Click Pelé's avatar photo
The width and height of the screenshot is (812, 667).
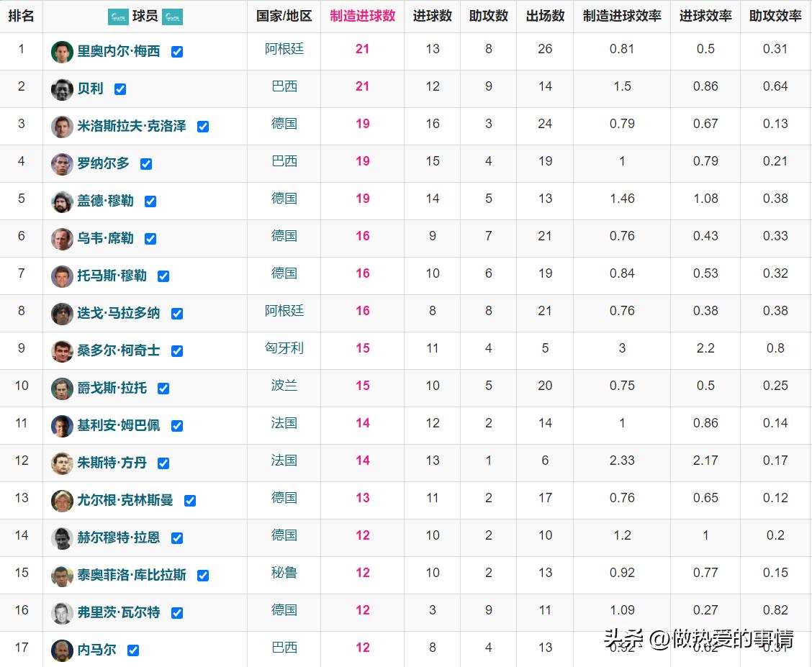(x=62, y=89)
